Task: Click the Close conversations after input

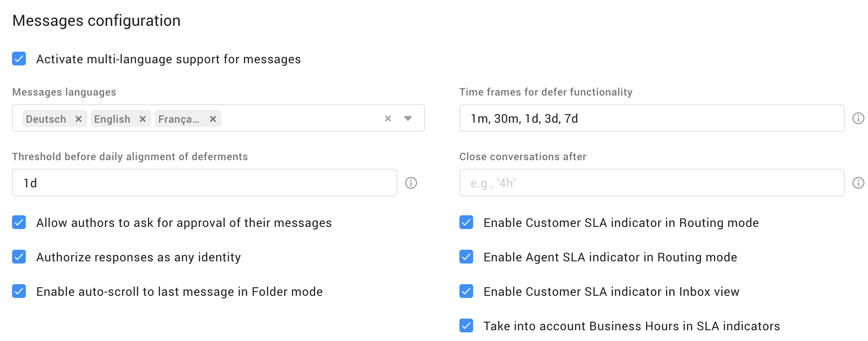Action: [651, 183]
